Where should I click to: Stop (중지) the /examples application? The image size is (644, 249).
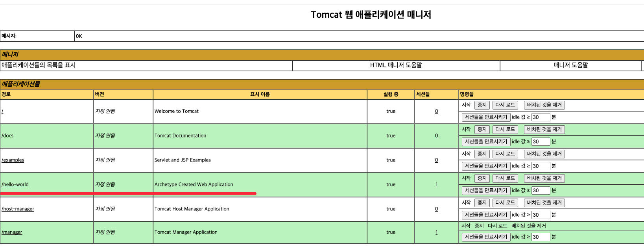coord(482,154)
